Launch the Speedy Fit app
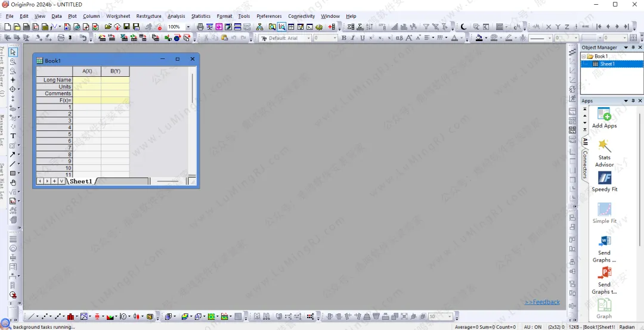644x330 pixels. point(604,181)
